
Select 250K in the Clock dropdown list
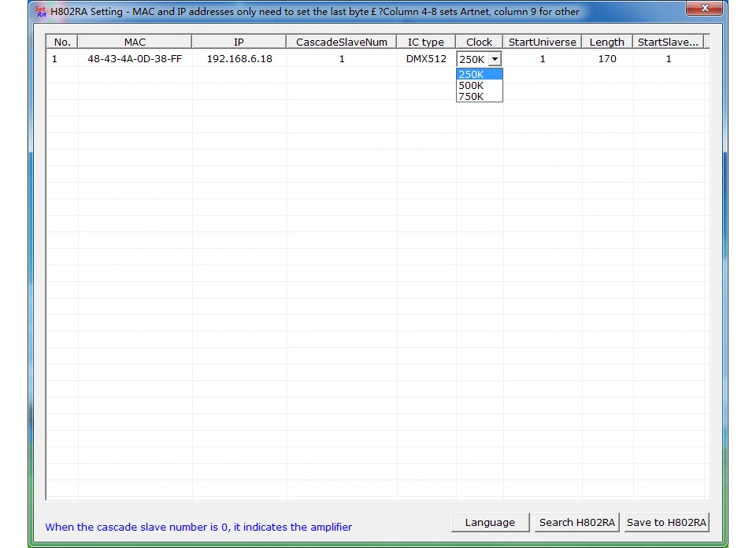pos(480,74)
